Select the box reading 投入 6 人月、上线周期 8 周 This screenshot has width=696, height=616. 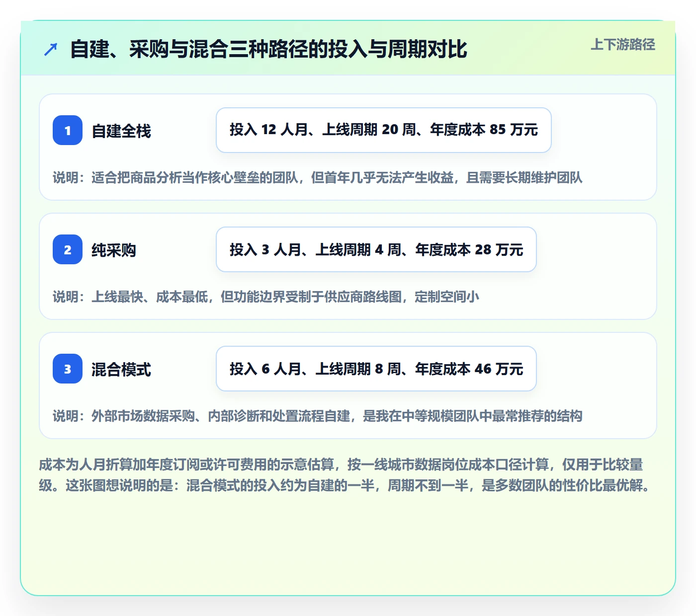376,369
